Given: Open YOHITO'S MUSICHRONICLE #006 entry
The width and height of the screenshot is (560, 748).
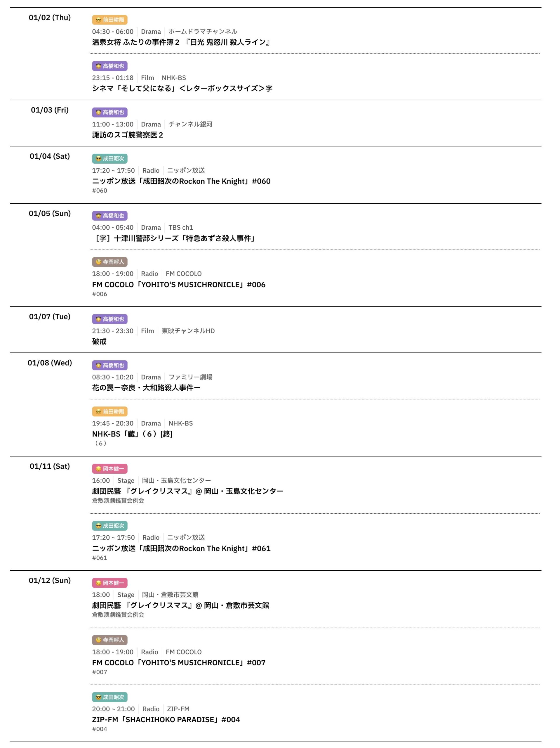Looking at the screenshot, I should tap(178, 285).
